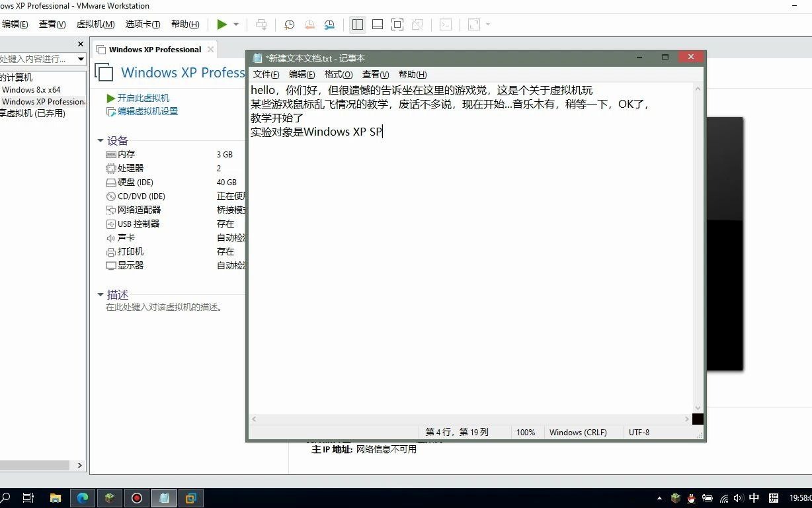Toggle the library sidebar view icon
Screen dimensions: 812x508
tap(358, 24)
